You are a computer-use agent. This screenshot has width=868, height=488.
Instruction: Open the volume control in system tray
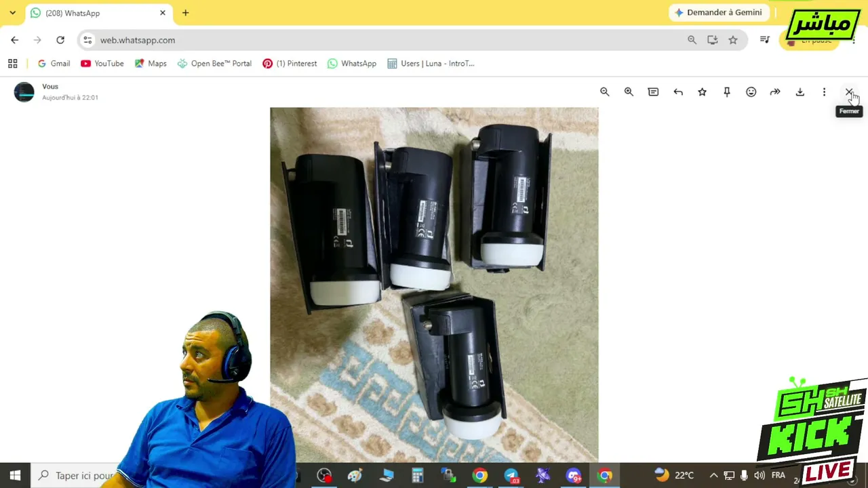759,476
